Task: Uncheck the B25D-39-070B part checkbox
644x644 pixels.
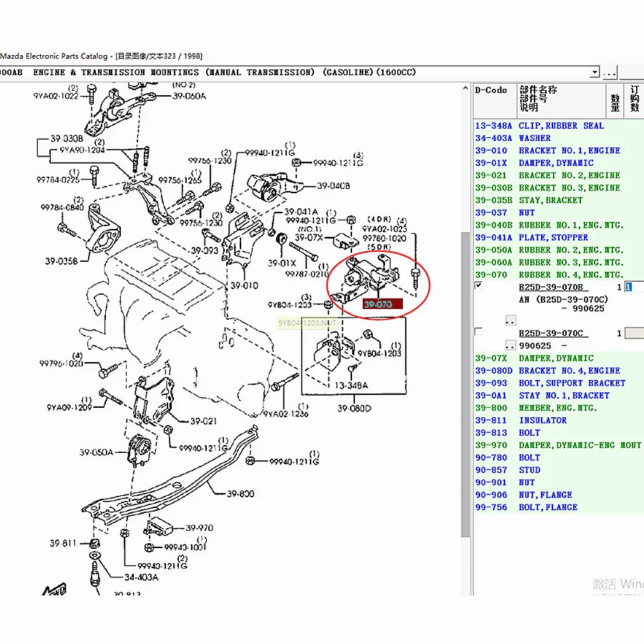Action: coord(479,286)
